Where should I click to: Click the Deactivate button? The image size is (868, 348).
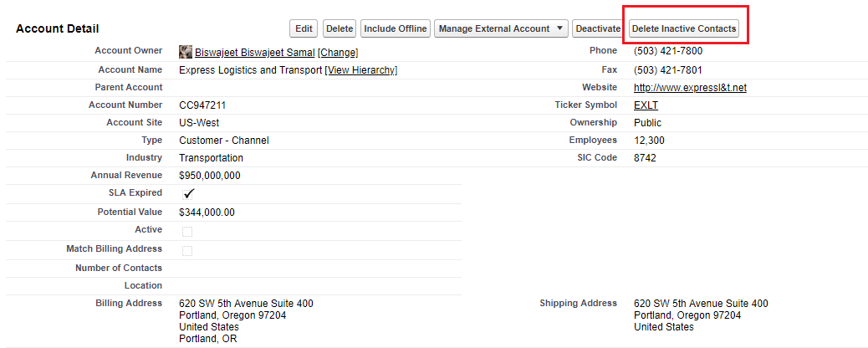[x=599, y=28]
